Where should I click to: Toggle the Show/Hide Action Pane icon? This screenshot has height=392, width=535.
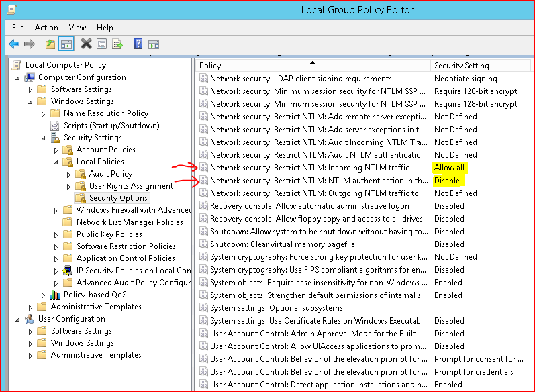click(154, 44)
